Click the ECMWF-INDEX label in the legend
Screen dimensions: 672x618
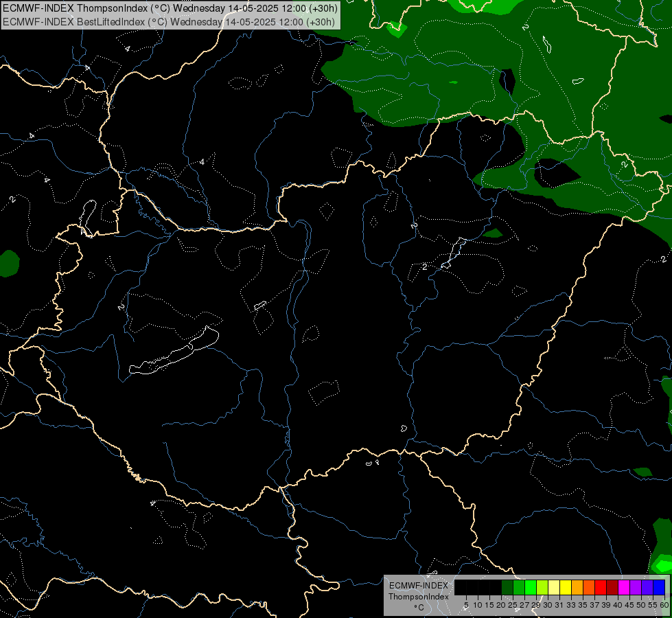419,586
